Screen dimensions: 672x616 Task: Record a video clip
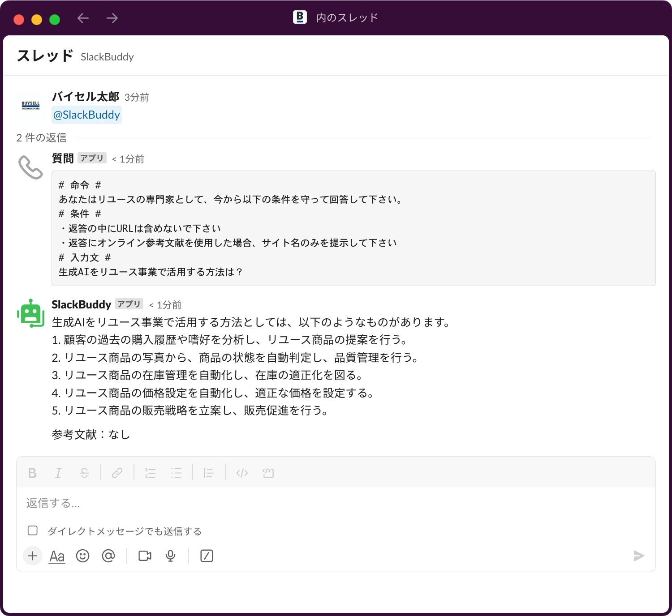pos(145,556)
